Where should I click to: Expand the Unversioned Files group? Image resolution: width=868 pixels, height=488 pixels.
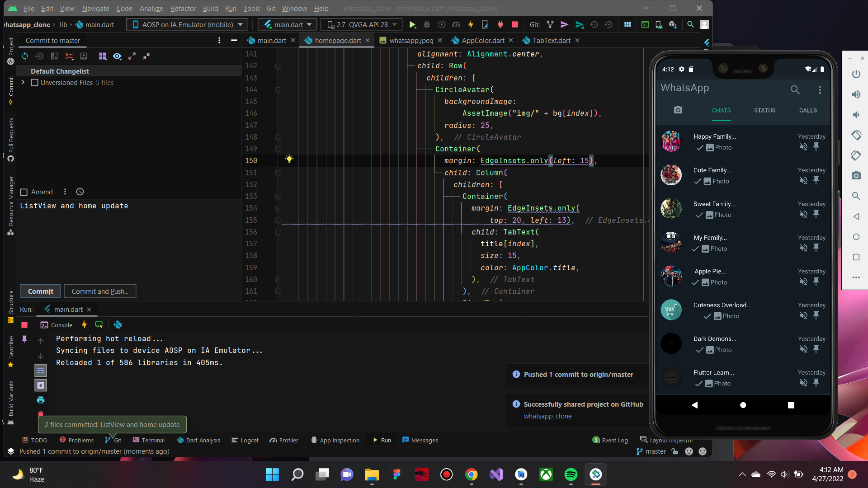click(22, 82)
